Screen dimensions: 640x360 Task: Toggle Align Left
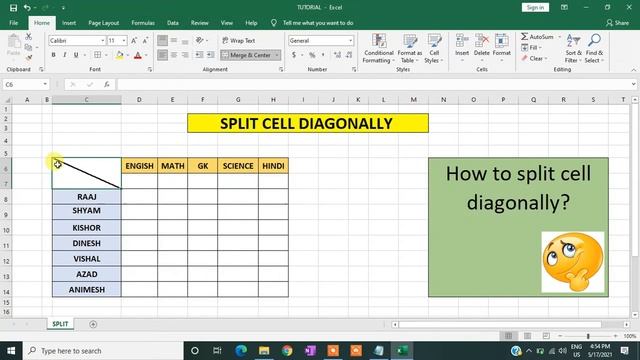click(162, 55)
